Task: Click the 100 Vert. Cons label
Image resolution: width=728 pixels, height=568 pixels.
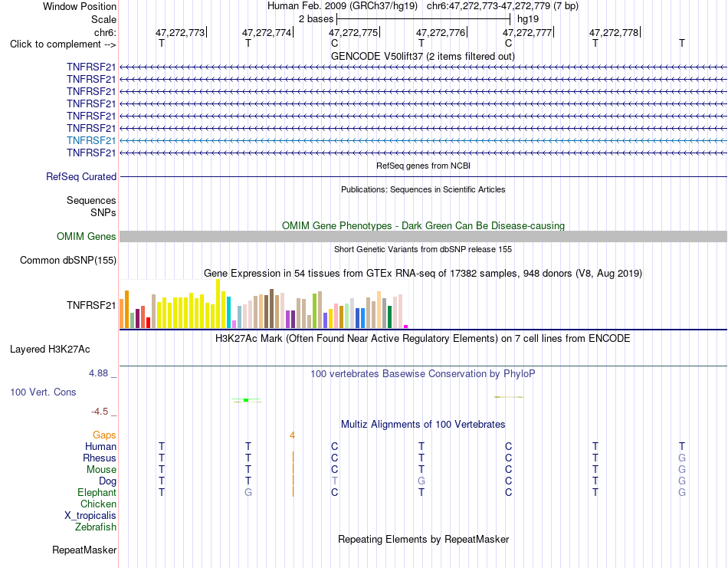Action: coord(43,392)
